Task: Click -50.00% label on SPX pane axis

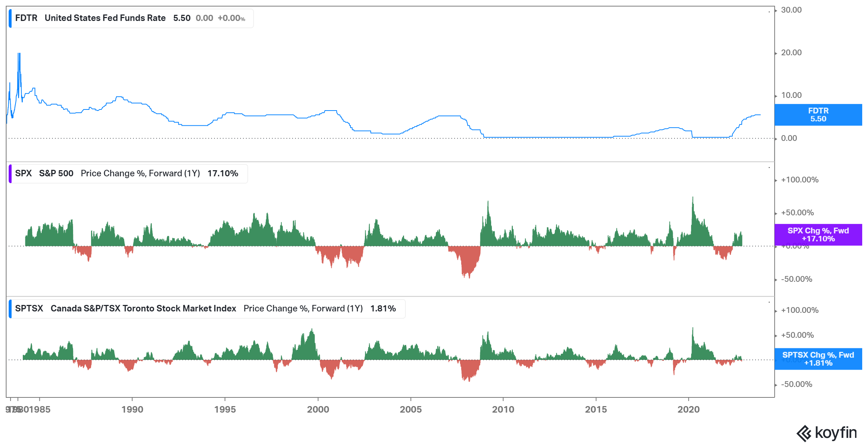Action: click(x=796, y=279)
